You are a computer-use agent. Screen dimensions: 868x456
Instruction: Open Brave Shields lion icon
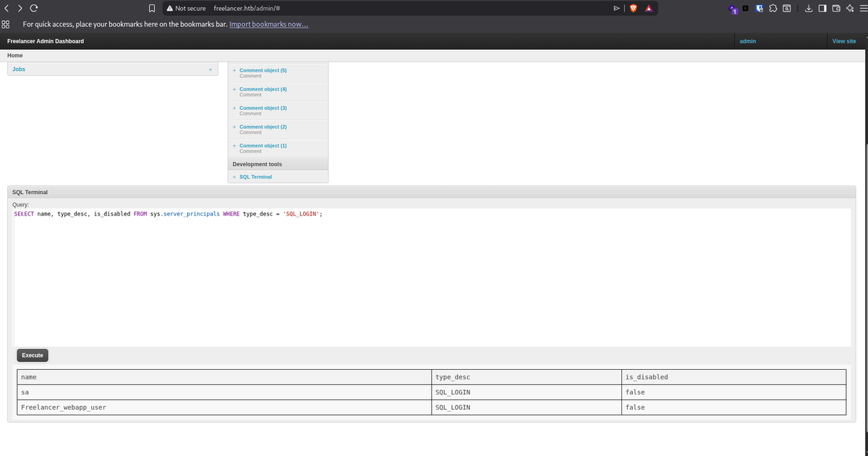[x=635, y=9]
